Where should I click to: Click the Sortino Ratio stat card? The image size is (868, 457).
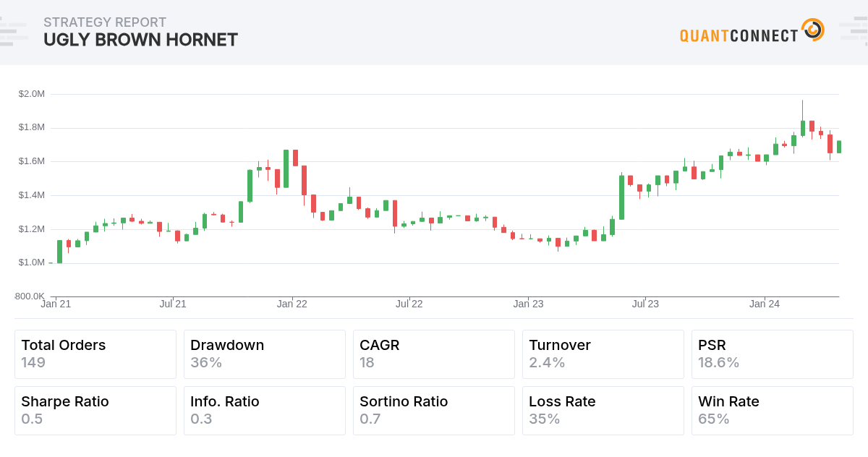[434, 411]
